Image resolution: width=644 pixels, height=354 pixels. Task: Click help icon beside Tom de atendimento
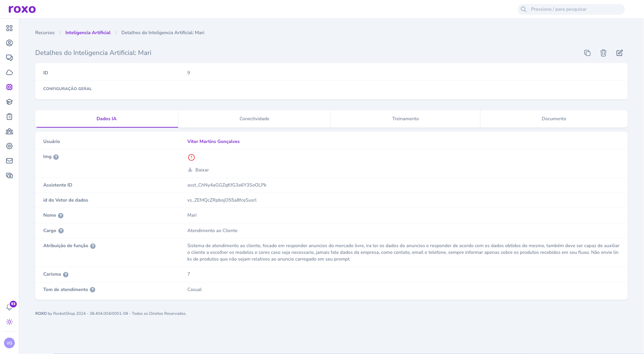[93, 290]
